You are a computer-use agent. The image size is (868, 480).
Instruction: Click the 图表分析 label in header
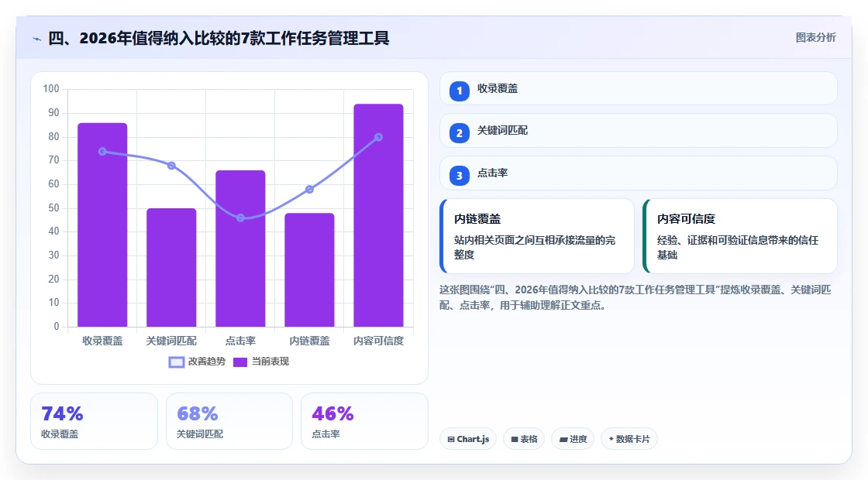coord(815,38)
